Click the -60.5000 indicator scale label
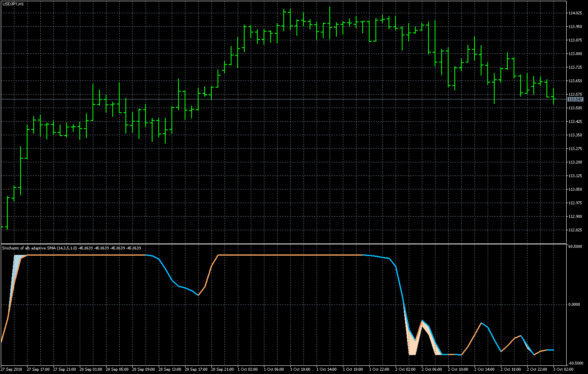 pyautogui.click(x=575, y=363)
